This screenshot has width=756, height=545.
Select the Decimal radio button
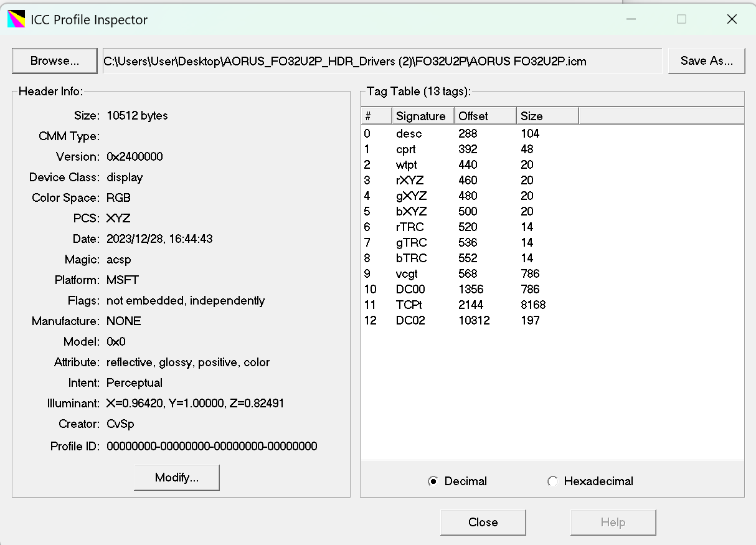pos(433,481)
